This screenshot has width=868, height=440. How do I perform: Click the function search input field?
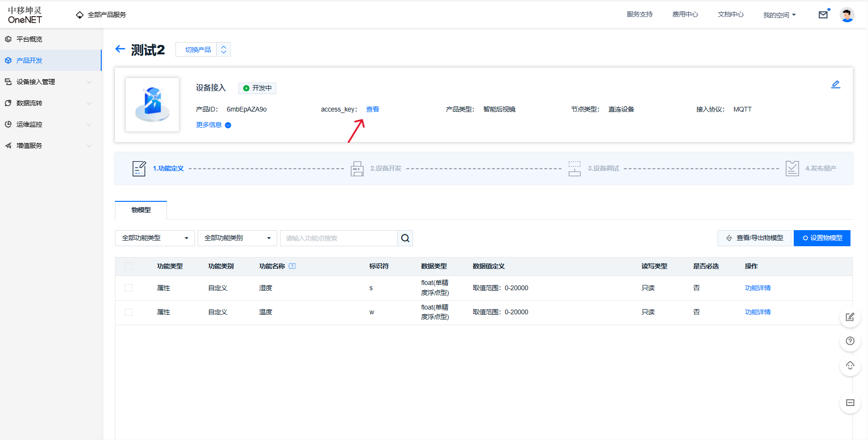coord(338,238)
